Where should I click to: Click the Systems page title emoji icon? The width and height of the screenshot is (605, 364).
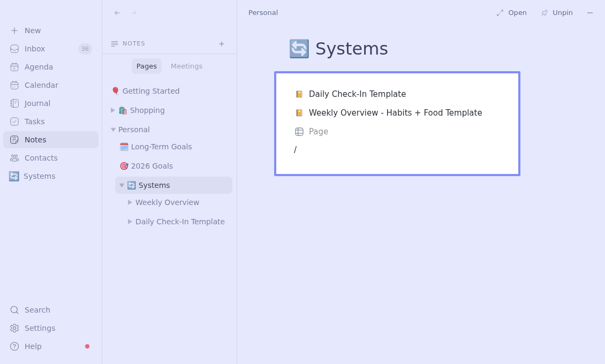(x=299, y=49)
